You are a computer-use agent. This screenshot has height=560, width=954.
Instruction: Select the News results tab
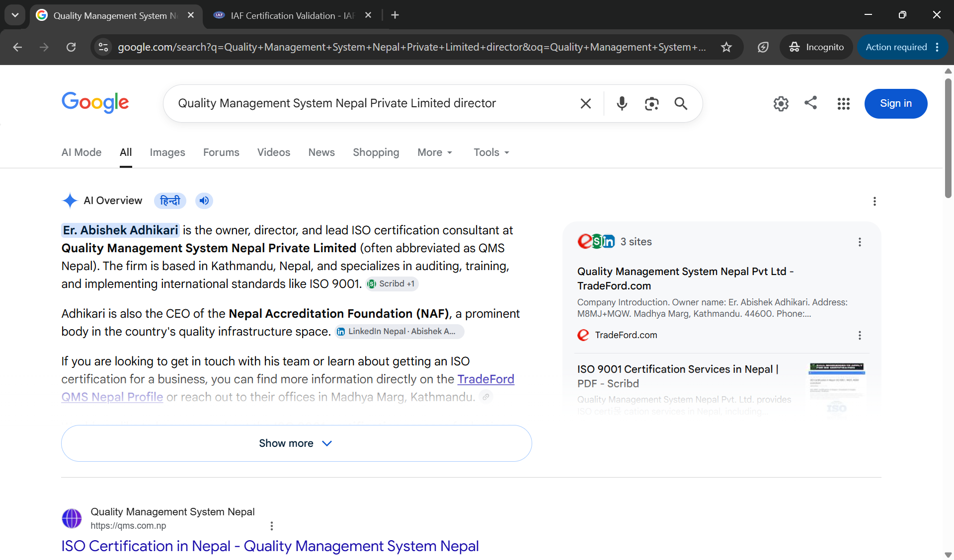(321, 152)
